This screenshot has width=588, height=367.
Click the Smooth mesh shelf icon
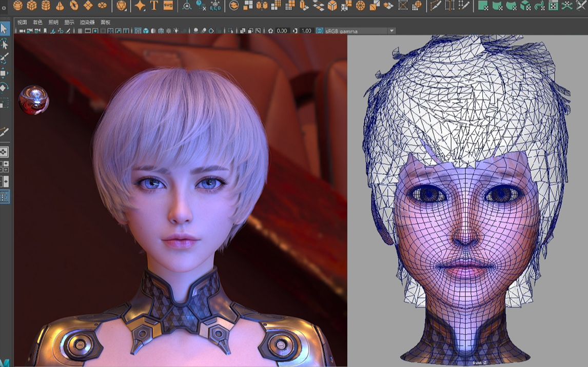[276, 5]
